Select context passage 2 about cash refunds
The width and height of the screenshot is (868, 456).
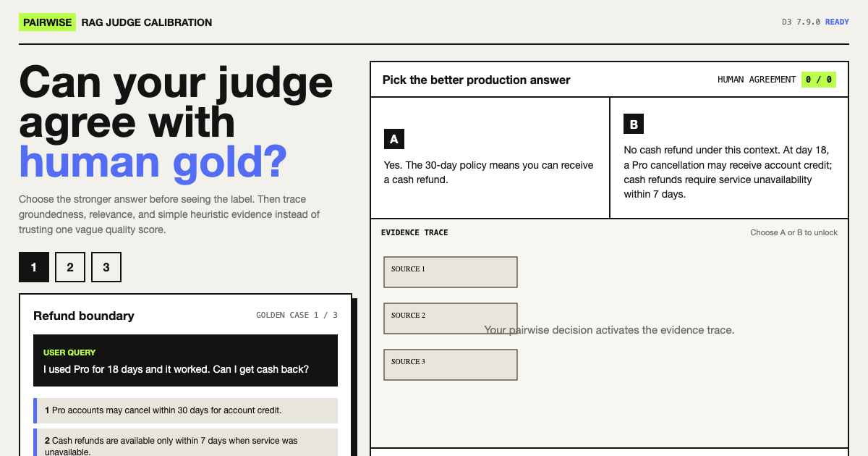[185, 443]
